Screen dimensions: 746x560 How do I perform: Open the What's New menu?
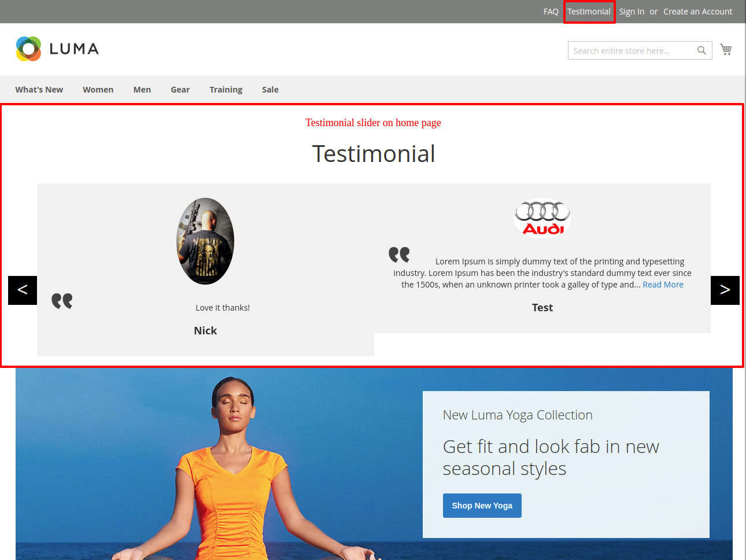pos(39,90)
